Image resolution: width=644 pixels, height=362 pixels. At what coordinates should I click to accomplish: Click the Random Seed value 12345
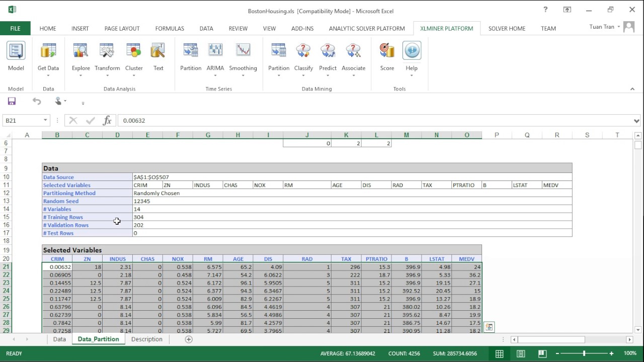pos(142,201)
